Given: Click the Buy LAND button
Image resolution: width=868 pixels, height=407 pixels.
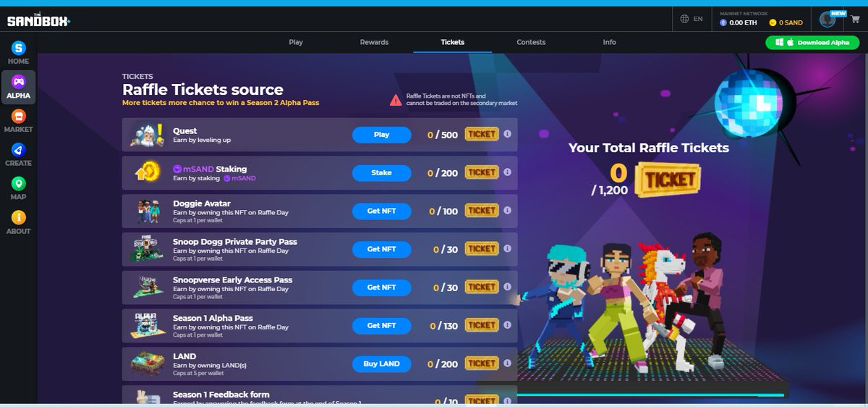Looking at the screenshot, I should pyautogui.click(x=381, y=364).
